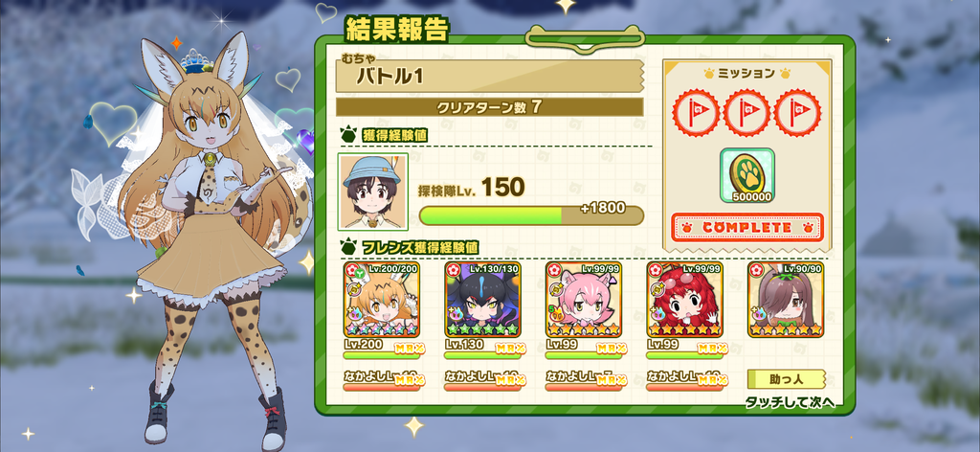Select the red-haired Lv.99/99 friend card
Viewport: 980px width, 452px height.
[x=685, y=300]
